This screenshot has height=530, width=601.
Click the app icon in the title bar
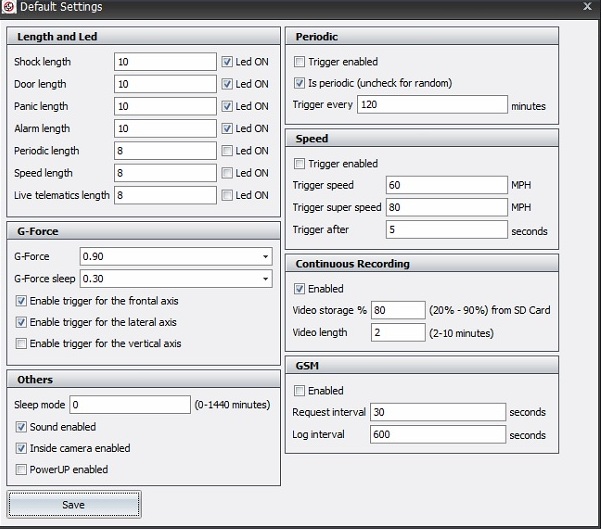tap(8, 7)
